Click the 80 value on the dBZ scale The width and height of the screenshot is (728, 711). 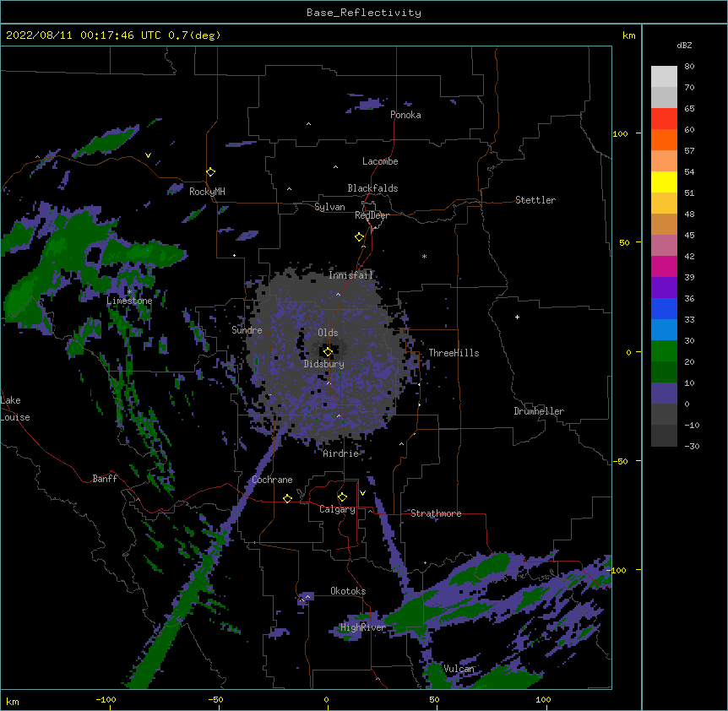[x=689, y=67]
